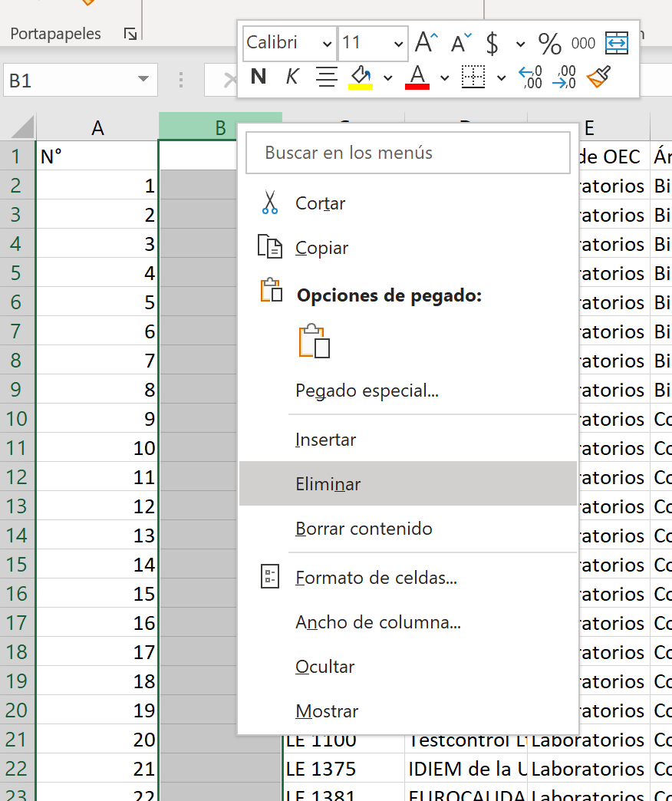
Task: Click the merge and center icon
Action: click(x=616, y=43)
